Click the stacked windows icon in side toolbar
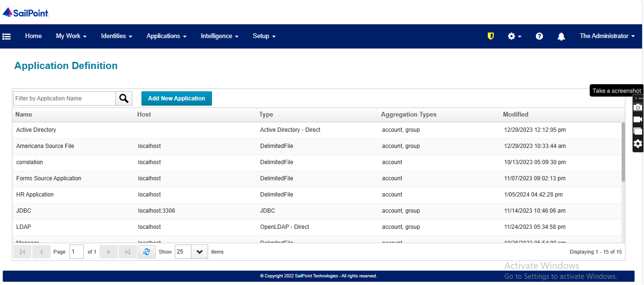 [638, 131]
